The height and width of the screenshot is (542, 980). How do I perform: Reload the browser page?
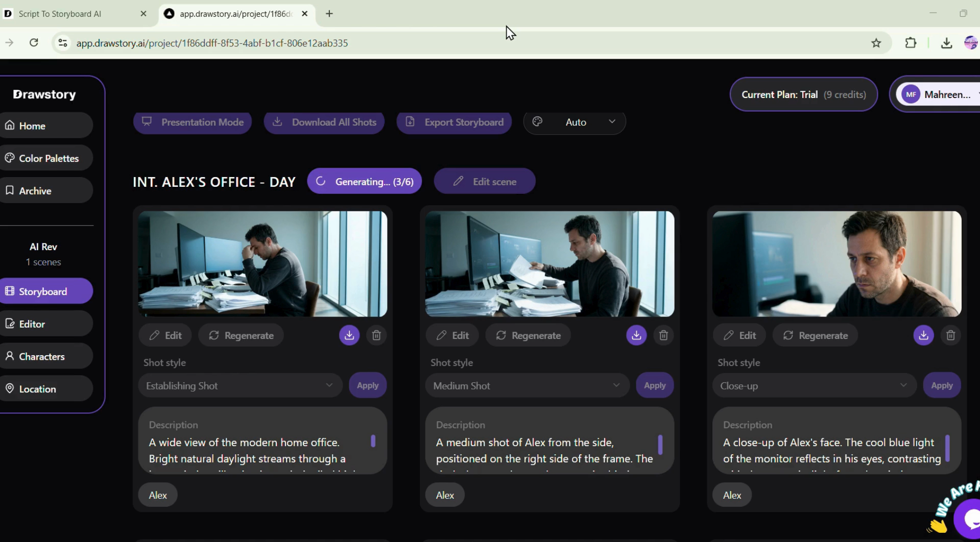tap(34, 43)
